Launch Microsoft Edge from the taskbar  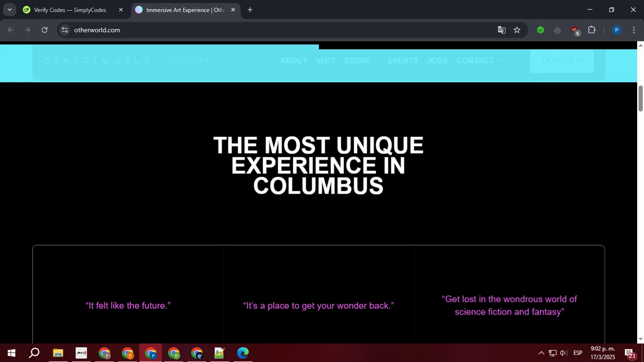click(243, 353)
